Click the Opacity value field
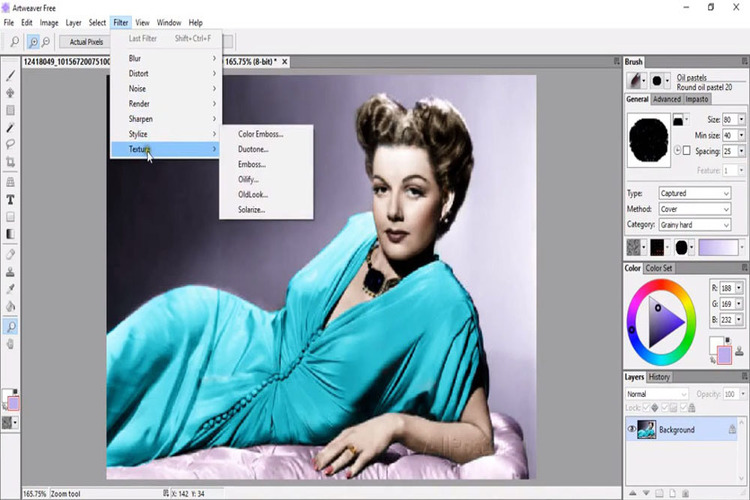This screenshot has height=500, width=750. [x=730, y=394]
